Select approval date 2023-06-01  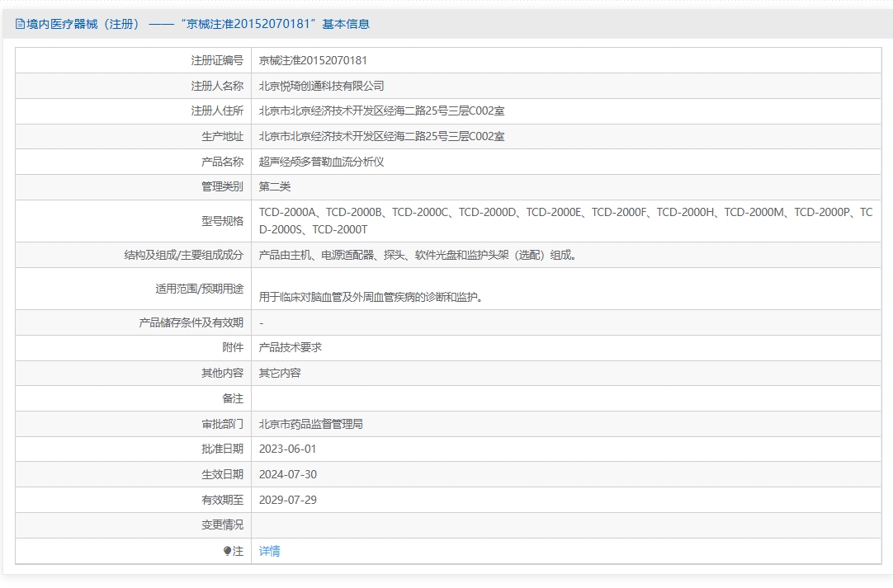pyautogui.click(x=287, y=449)
